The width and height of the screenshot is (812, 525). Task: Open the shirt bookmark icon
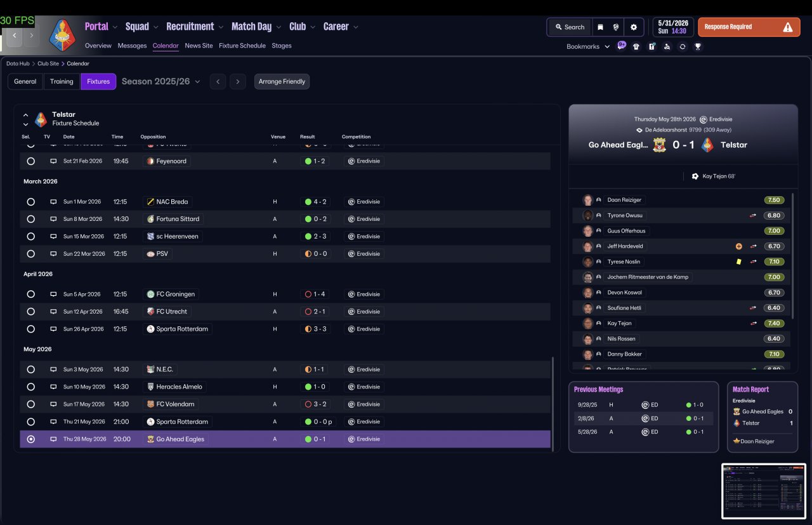[636, 46]
